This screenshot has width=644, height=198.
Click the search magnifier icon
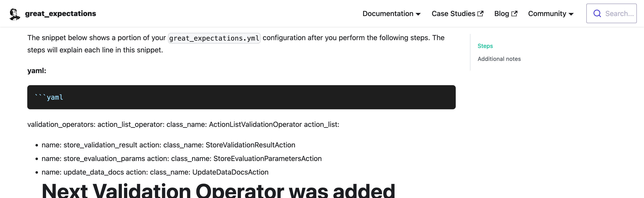pyautogui.click(x=597, y=13)
